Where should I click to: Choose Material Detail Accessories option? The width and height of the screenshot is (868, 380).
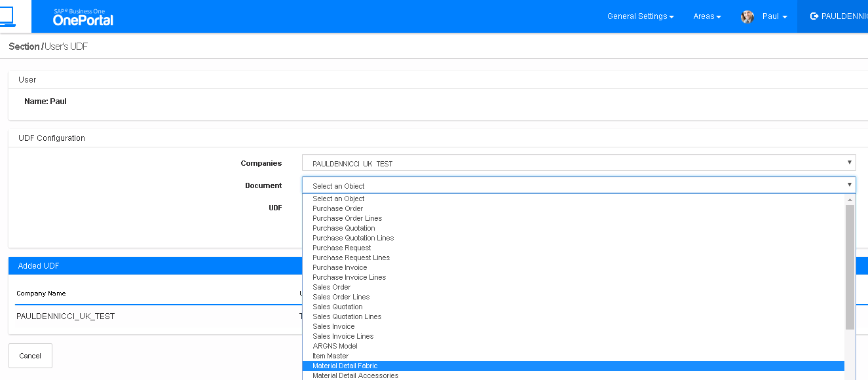tap(355, 375)
